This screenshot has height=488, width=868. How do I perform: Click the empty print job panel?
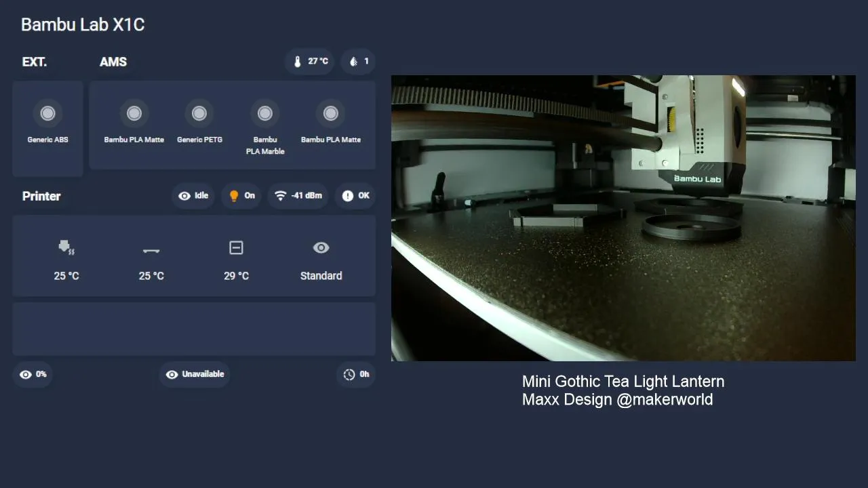pos(194,329)
